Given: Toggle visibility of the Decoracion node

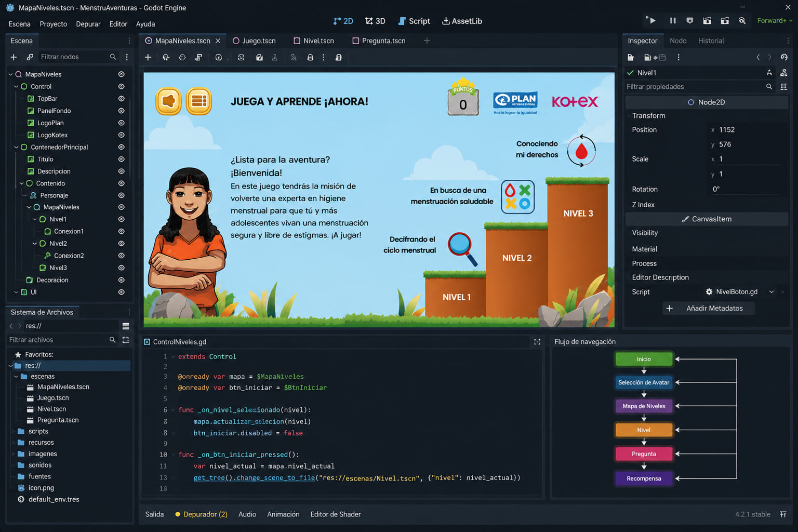Looking at the screenshot, I should tap(121, 280).
